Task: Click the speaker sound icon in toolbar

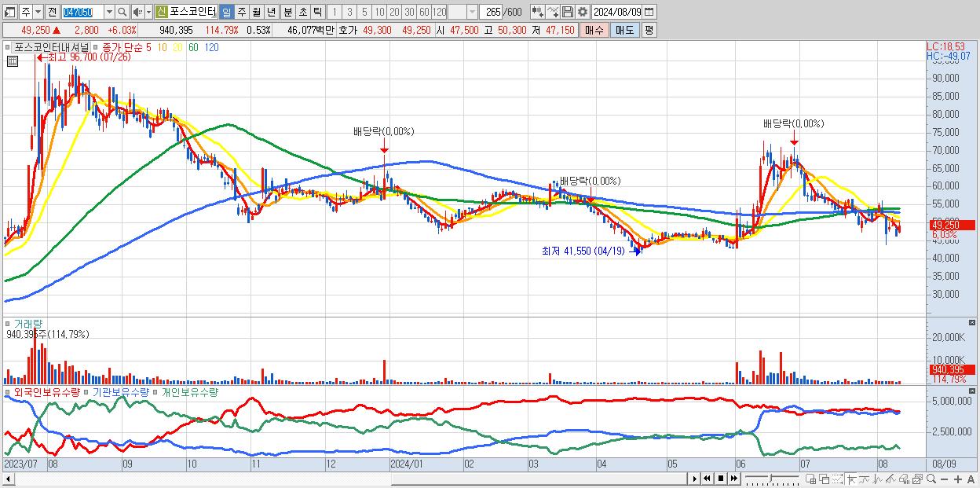Action: pos(137,12)
